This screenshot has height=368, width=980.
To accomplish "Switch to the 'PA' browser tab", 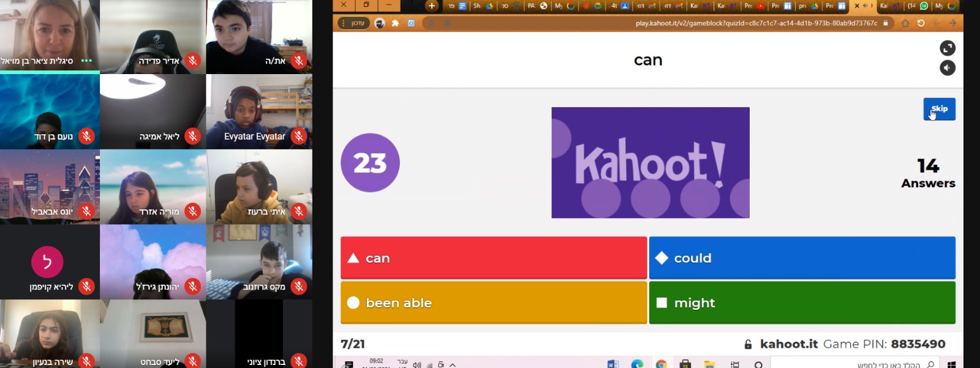I will tap(537, 6).
